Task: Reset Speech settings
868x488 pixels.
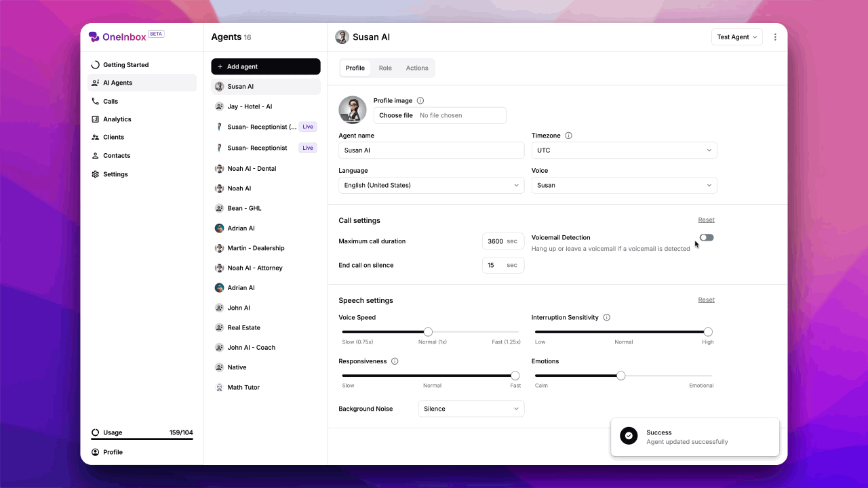Action: [707, 300]
